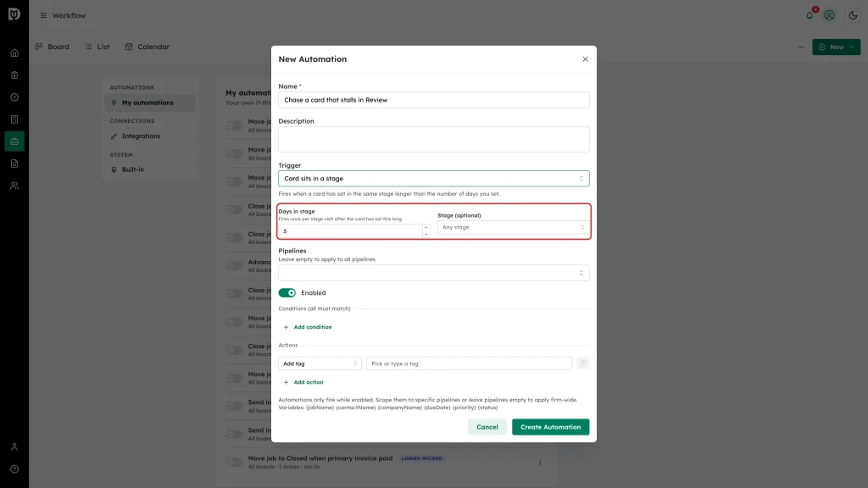Screen dimensions: 868x488
Task: Switch to the Calendar view tab
Action: [147, 47]
